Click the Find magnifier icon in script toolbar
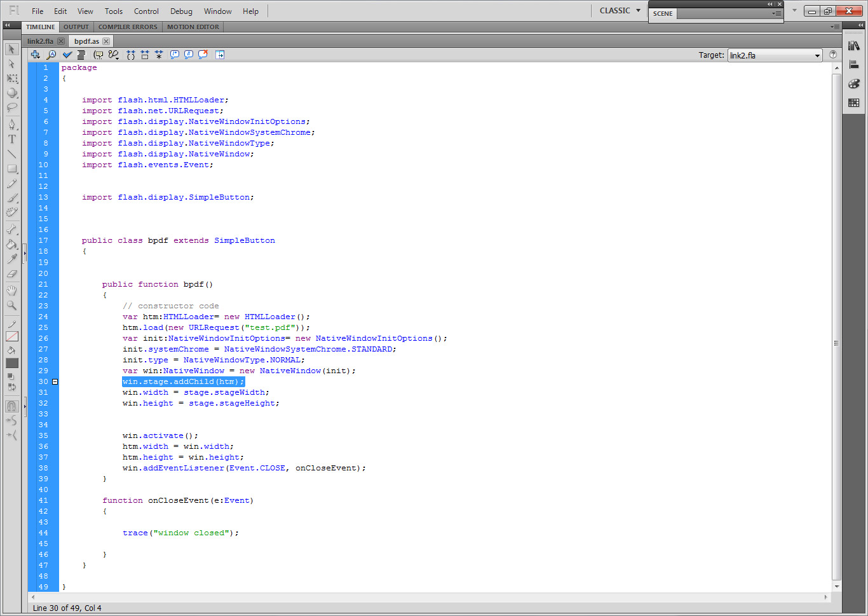Viewport: 868px width, 616px height. (51, 55)
